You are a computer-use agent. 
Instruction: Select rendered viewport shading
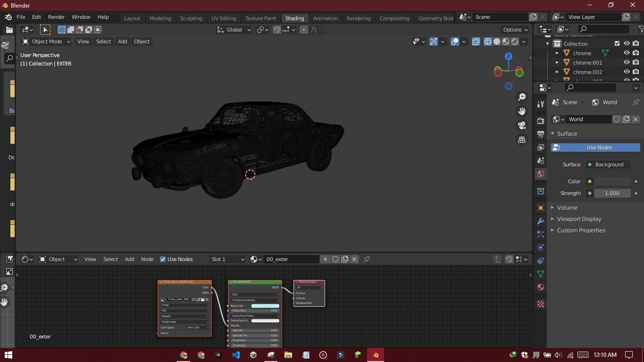[515, 41]
